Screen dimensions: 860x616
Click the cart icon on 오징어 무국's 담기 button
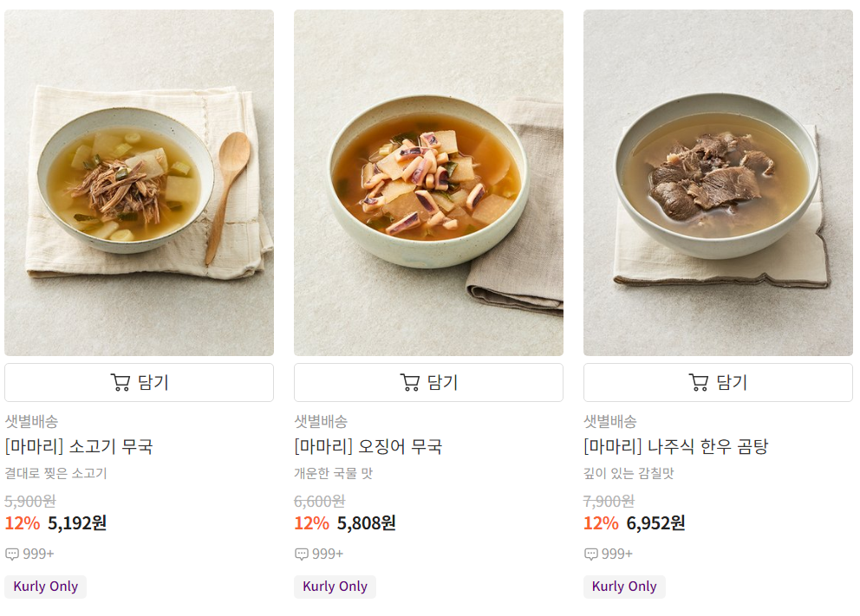[x=411, y=382]
